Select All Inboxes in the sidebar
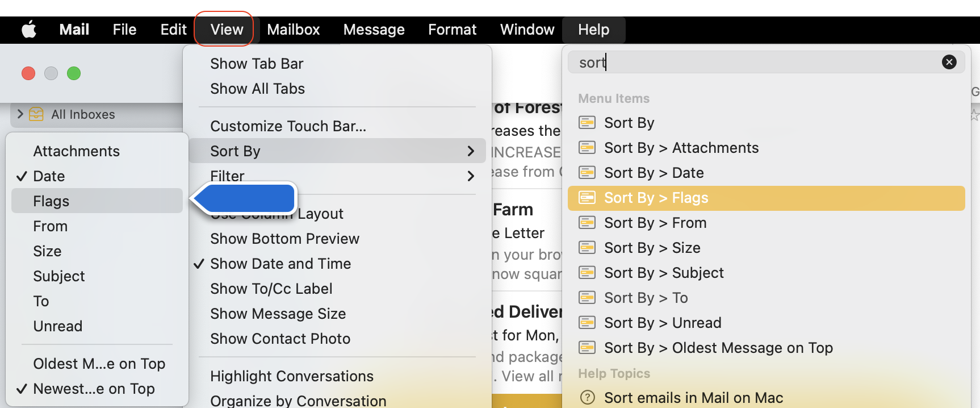Viewport: 980px width, 408px height. click(x=97, y=114)
